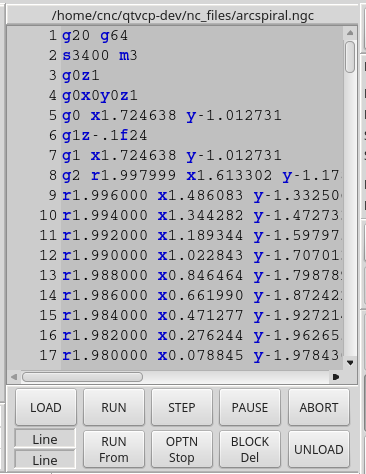Viewport: 366px width, 474px height.
Task: Pause execution with the PAUSE button
Action: coord(250,407)
